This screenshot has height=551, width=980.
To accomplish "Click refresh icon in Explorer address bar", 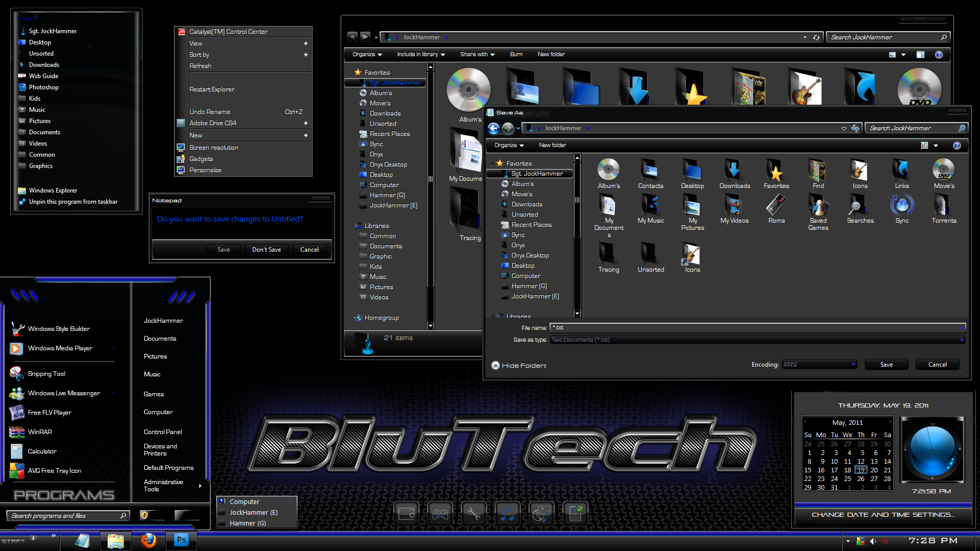I will pos(816,37).
